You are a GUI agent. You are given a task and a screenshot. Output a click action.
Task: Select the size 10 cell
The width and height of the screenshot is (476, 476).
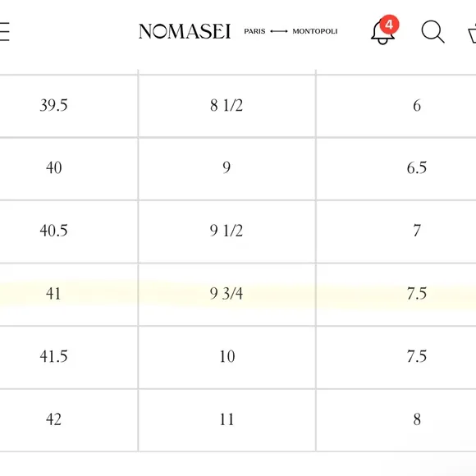[227, 358]
